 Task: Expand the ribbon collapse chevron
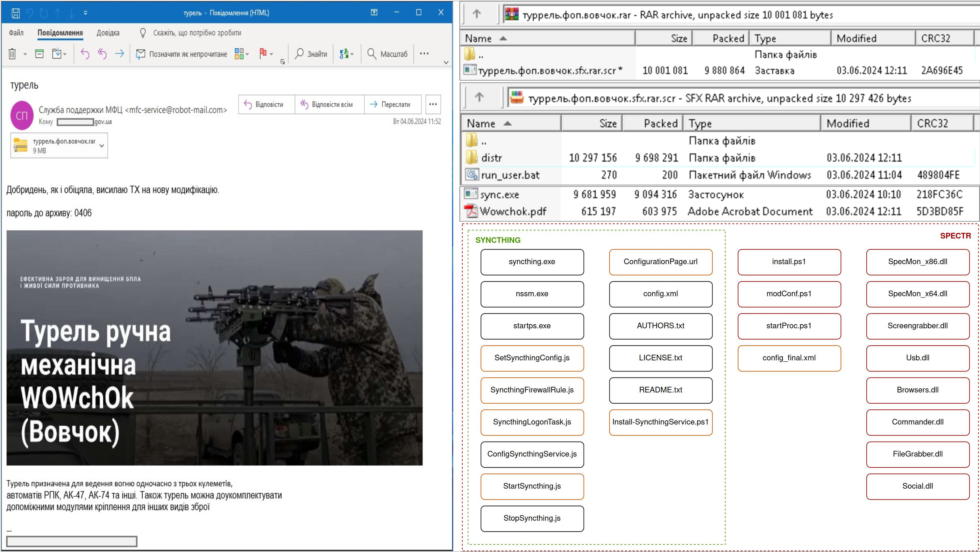[446, 62]
